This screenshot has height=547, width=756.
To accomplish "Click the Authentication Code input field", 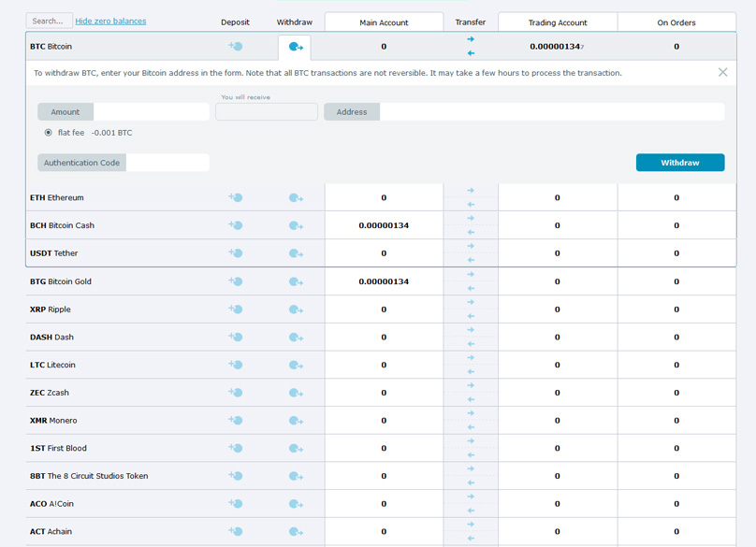I will tap(167, 163).
